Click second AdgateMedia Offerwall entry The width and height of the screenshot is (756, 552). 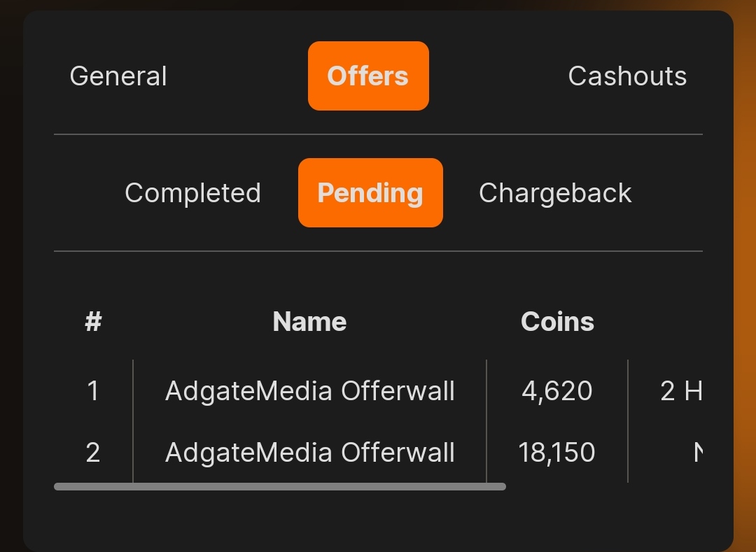[310, 453]
